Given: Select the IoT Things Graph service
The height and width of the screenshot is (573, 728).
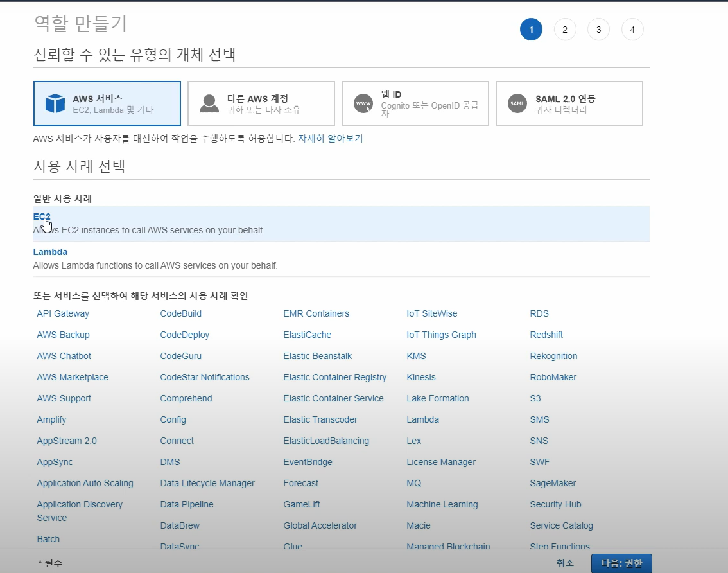Looking at the screenshot, I should click(442, 335).
